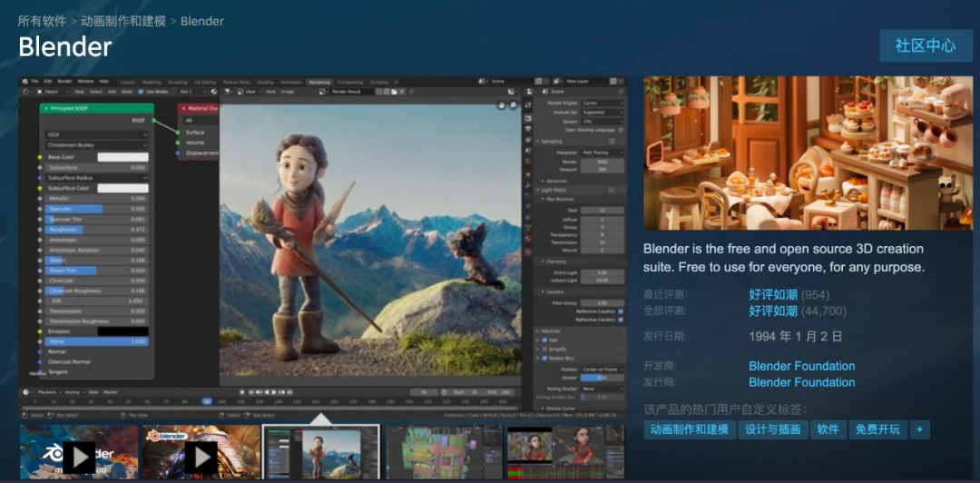Jump to the timeline start frame

(250, 392)
